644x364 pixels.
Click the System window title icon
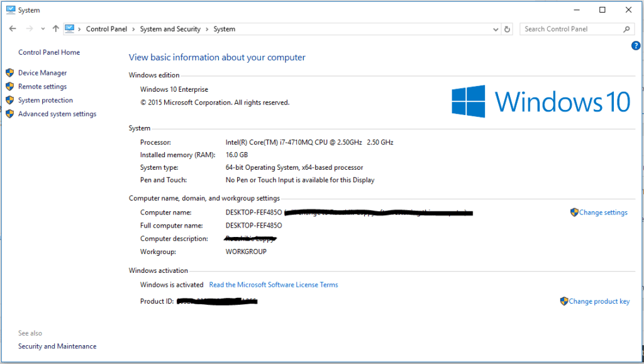tap(10, 10)
